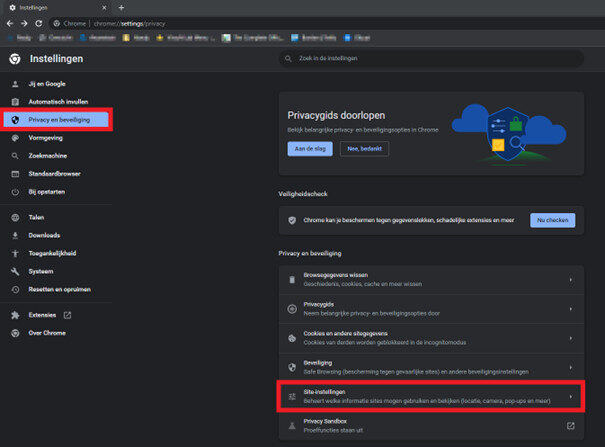605x447 pixels.
Task: Run safety check with Nu checken
Action: (x=553, y=220)
